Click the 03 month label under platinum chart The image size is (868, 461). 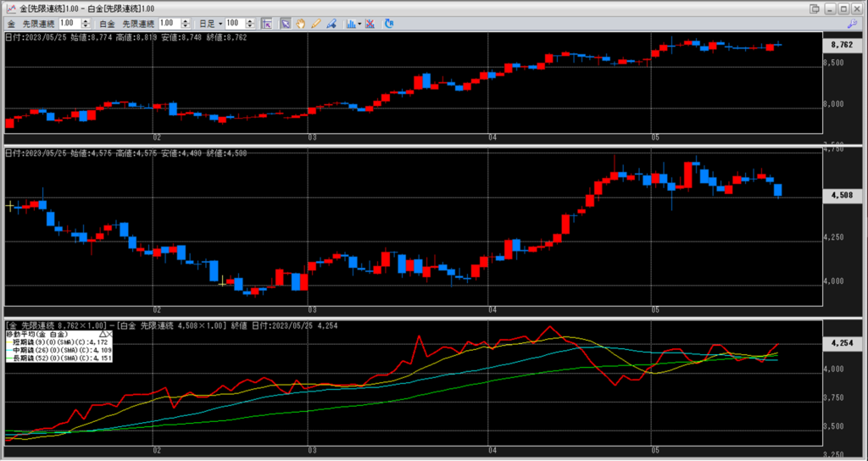point(313,310)
